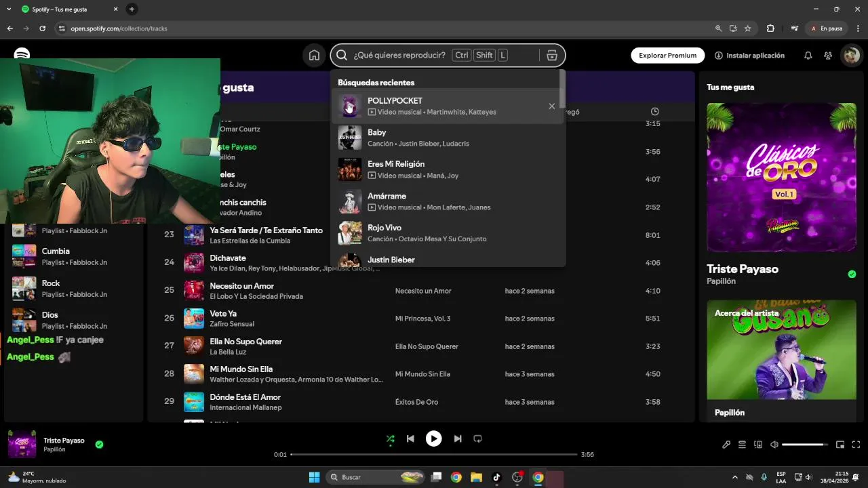The image size is (868, 488).
Task: Open TikTok from the taskbar
Action: tap(496, 477)
